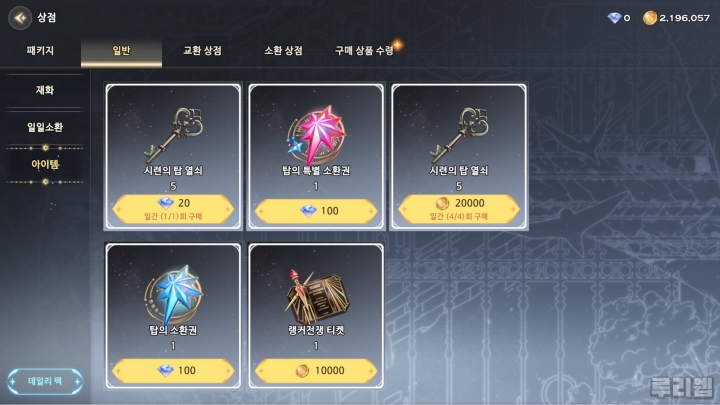The image size is (720, 405).
Task: Click the diamond currency icon at top
Action: tap(614, 18)
